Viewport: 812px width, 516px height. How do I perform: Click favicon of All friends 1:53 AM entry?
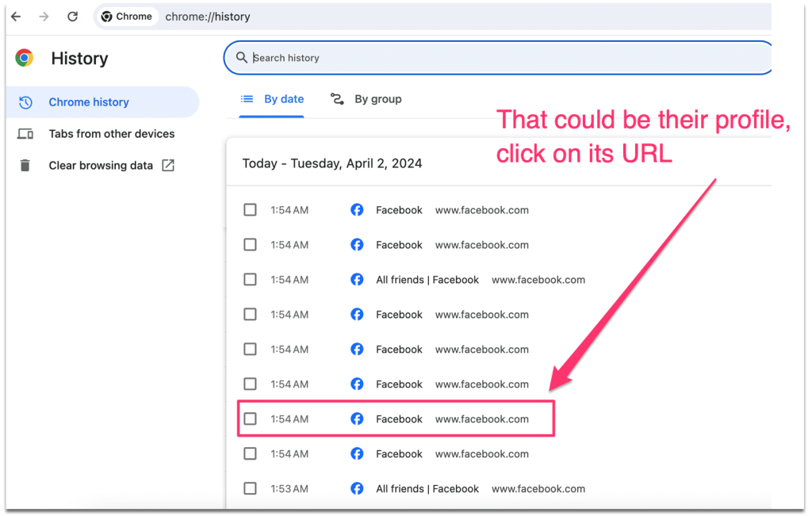click(357, 488)
